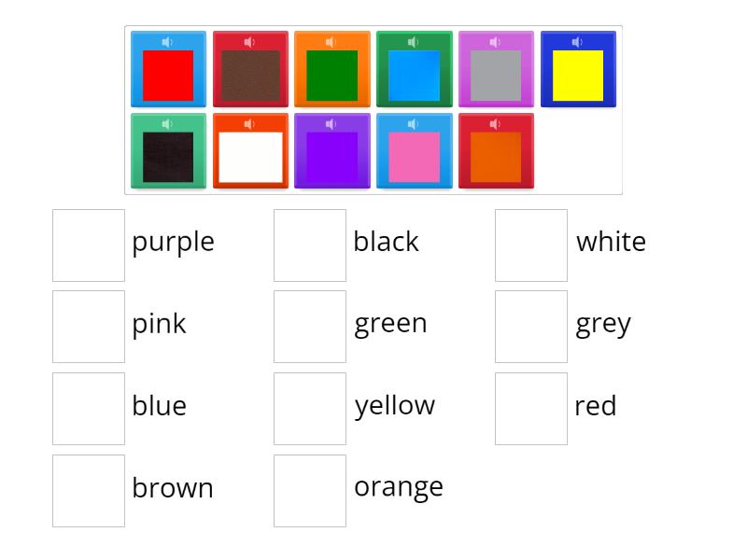This screenshot has height=560, width=747.
Task: Play audio on the red color tile
Action: click(x=168, y=41)
